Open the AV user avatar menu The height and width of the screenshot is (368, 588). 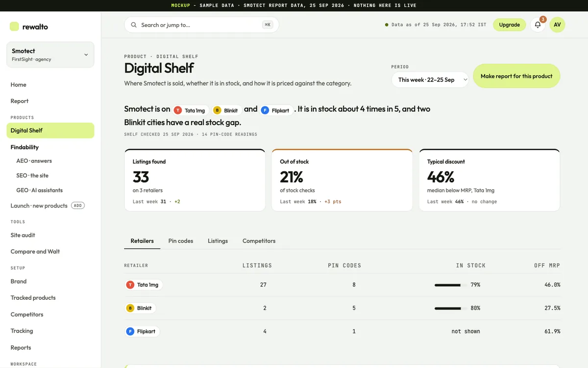click(557, 25)
